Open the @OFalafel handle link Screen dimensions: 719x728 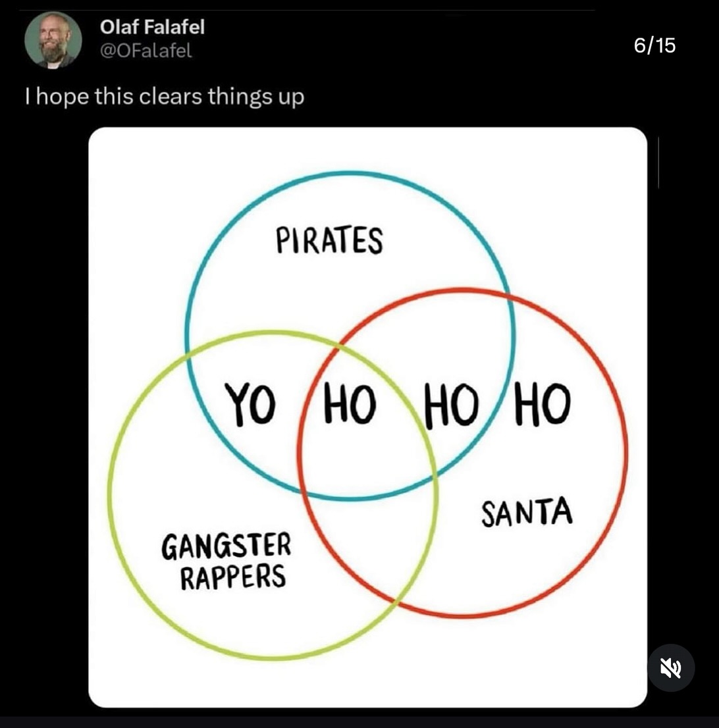(x=146, y=51)
